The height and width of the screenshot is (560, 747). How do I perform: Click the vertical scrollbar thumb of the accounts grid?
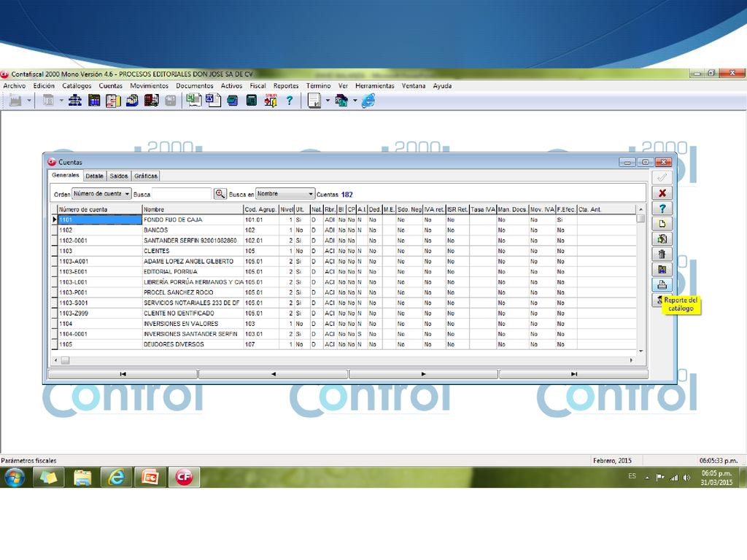pyautogui.click(x=640, y=219)
